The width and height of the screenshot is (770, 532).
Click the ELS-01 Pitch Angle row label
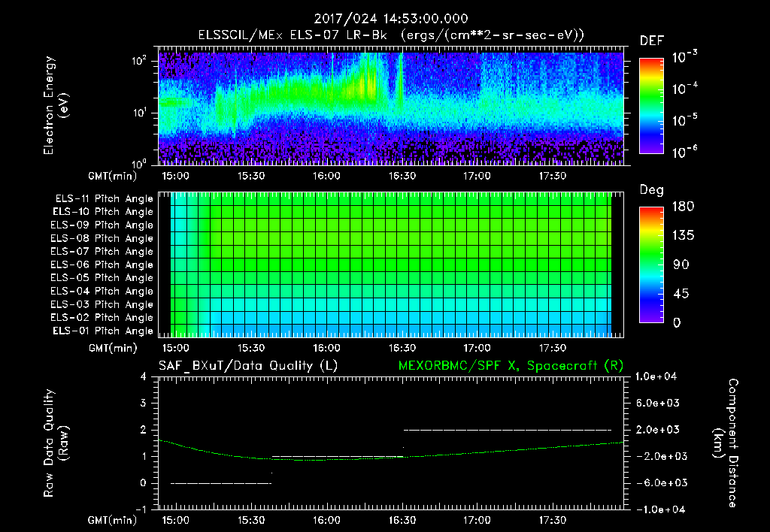(x=103, y=331)
